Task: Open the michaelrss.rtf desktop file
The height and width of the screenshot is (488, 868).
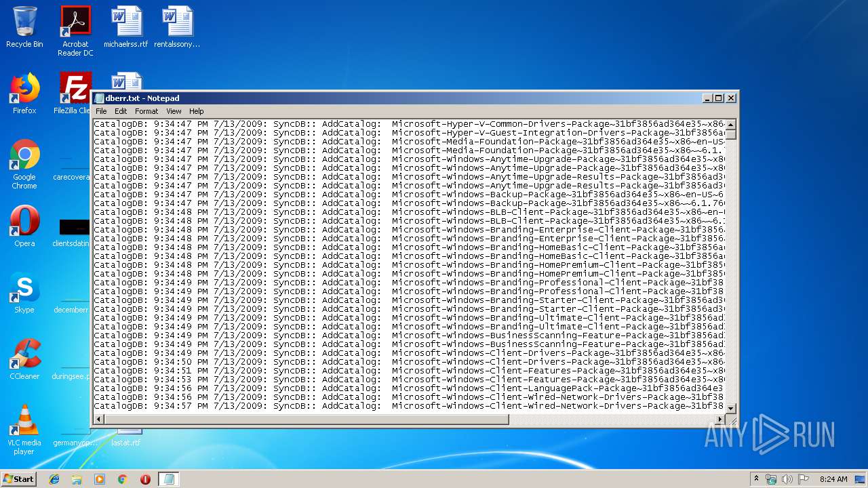Action: coord(126,27)
